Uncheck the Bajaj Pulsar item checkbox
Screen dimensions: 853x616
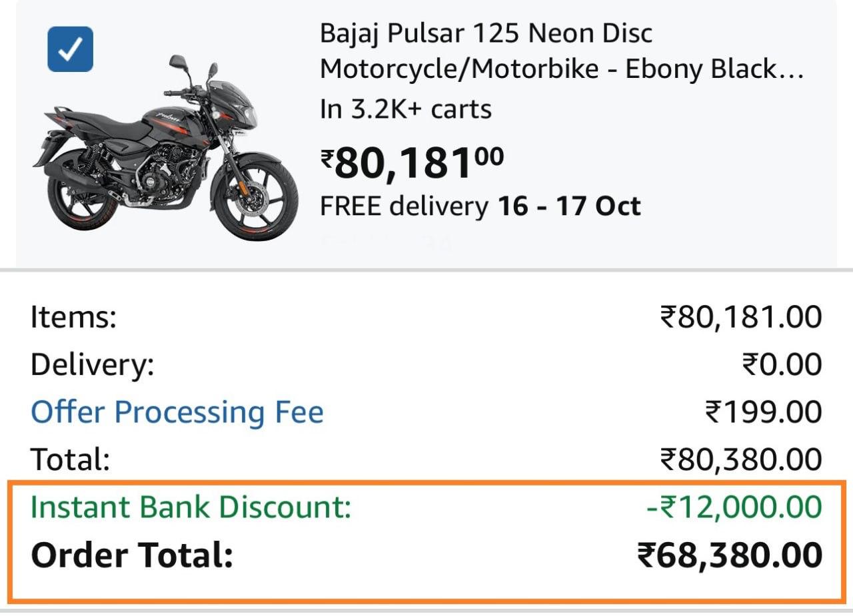coord(70,49)
